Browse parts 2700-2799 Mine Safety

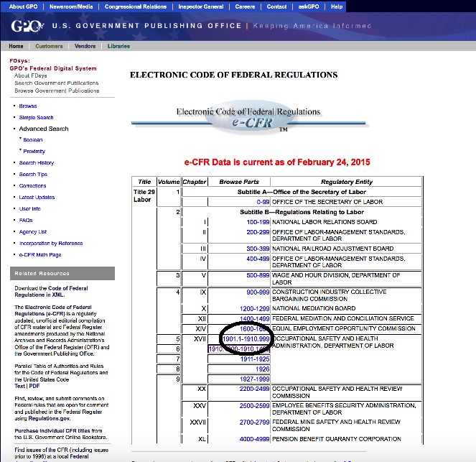click(x=254, y=422)
